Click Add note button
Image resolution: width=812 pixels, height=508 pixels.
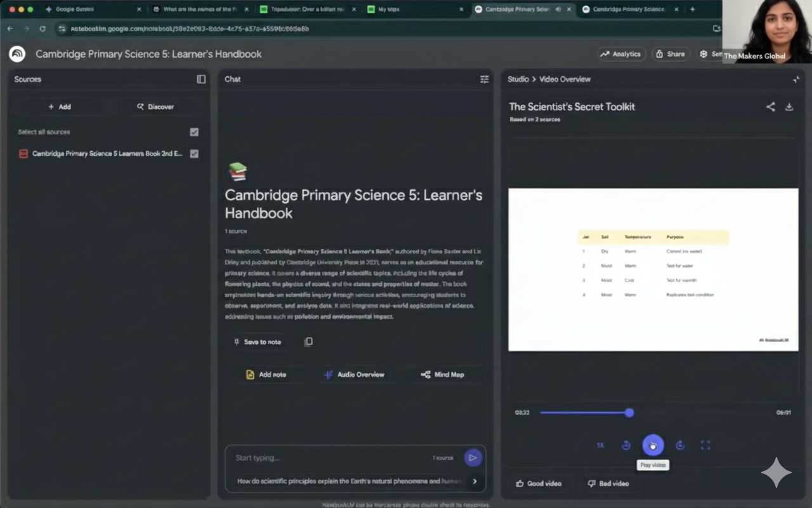click(266, 375)
